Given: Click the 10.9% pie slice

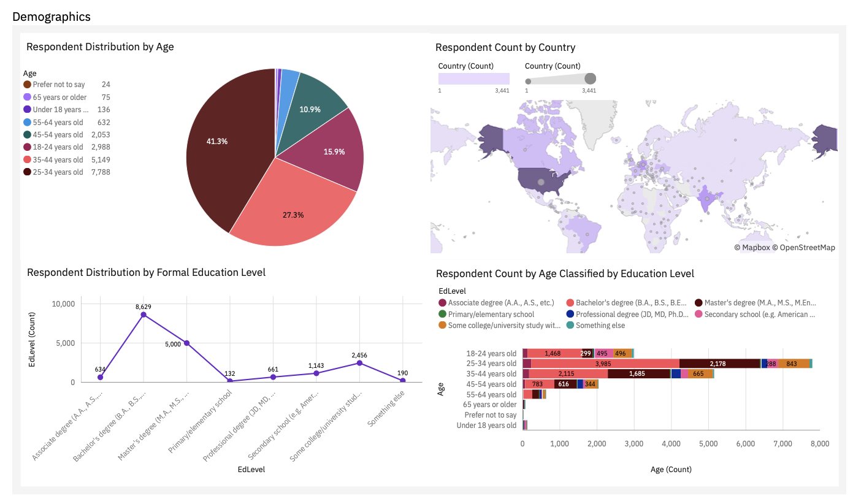Looking at the screenshot, I should (313, 104).
